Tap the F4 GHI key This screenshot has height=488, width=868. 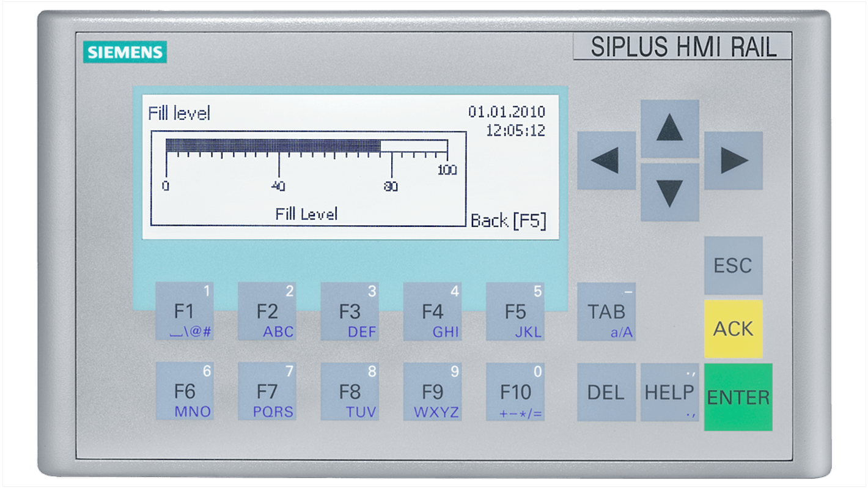coord(432,312)
